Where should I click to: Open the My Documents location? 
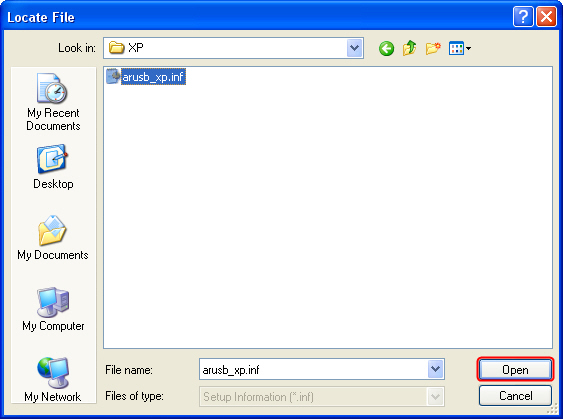click(x=53, y=237)
